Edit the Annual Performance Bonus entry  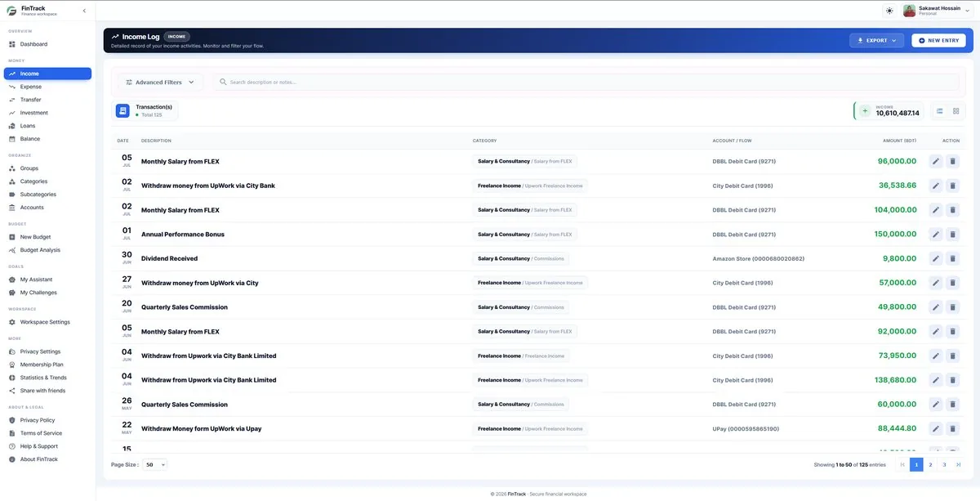pyautogui.click(x=936, y=235)
